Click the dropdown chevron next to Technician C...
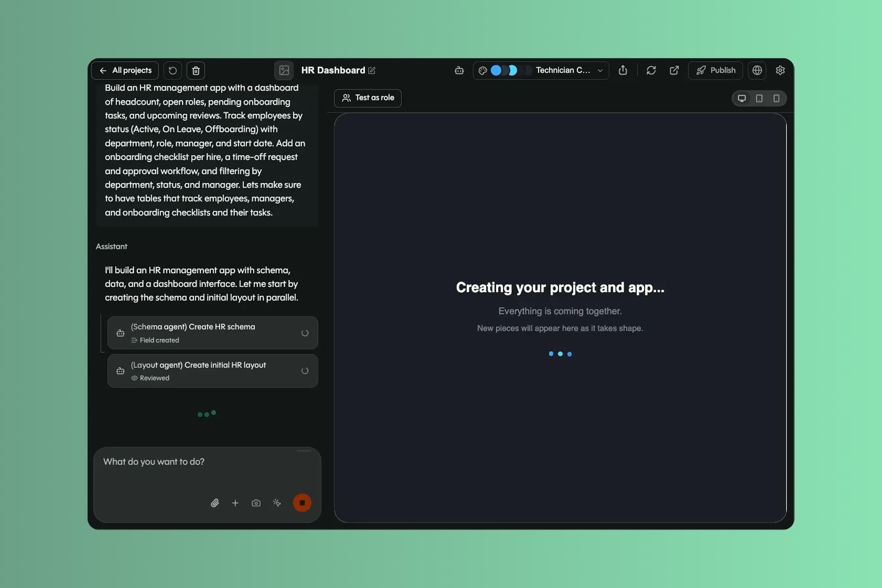 click(x=600, y=71)
